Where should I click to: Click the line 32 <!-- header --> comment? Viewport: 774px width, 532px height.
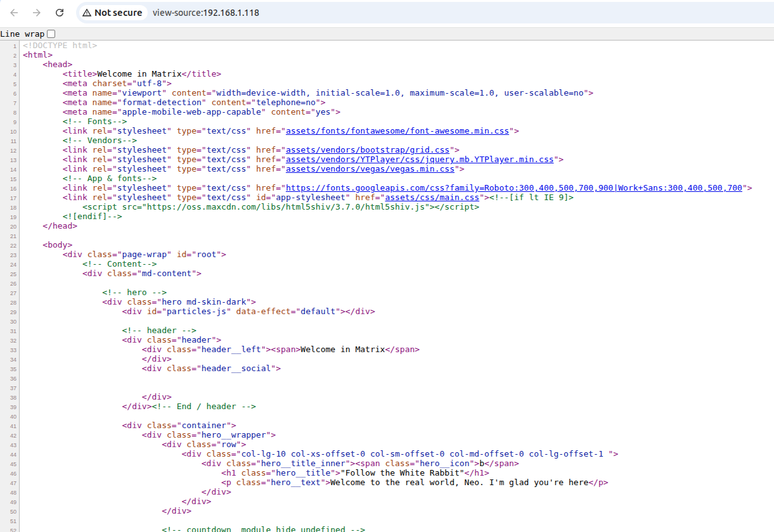tap(159, 331)
